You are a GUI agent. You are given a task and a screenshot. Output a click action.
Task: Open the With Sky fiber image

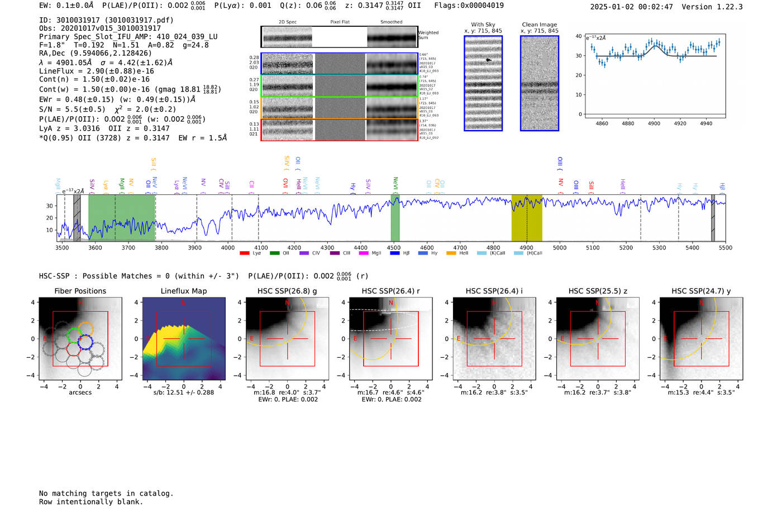tap(483, 83)
